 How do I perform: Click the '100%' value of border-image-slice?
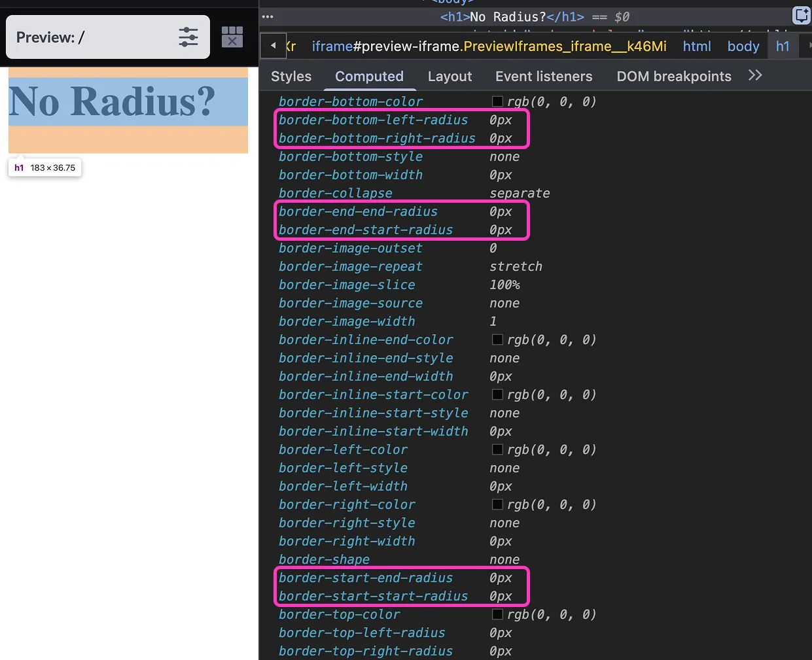(504, 285)
